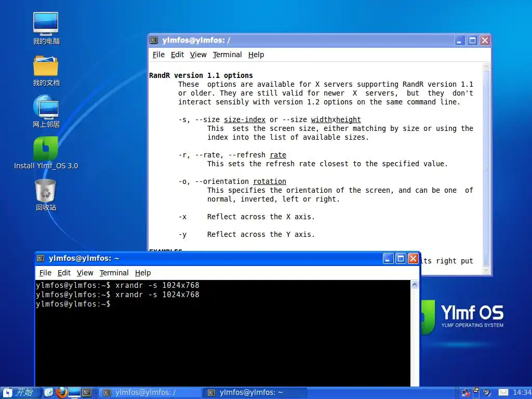The image size is (532, 399).
Task: Click the underlined 'size-index' text
Action: coord(245,119)
